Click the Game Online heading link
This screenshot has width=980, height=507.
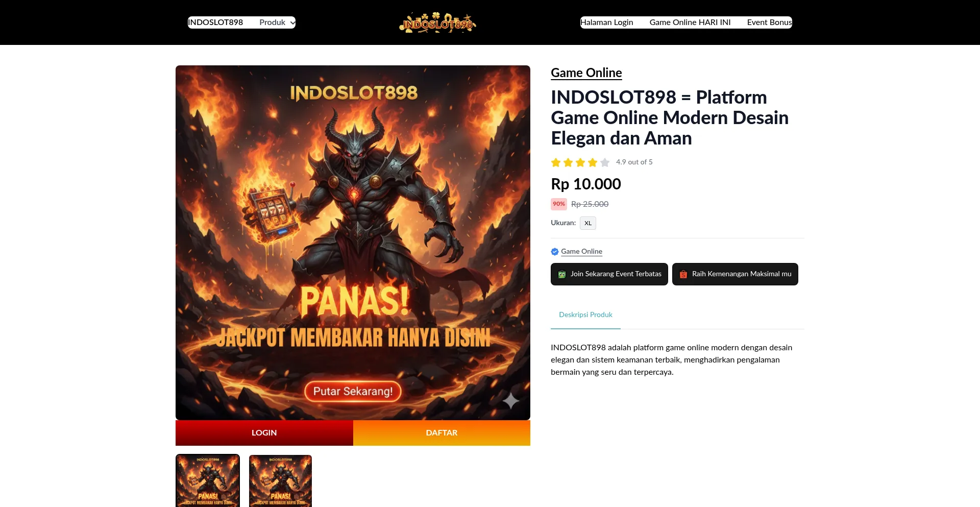coord(586,73)
